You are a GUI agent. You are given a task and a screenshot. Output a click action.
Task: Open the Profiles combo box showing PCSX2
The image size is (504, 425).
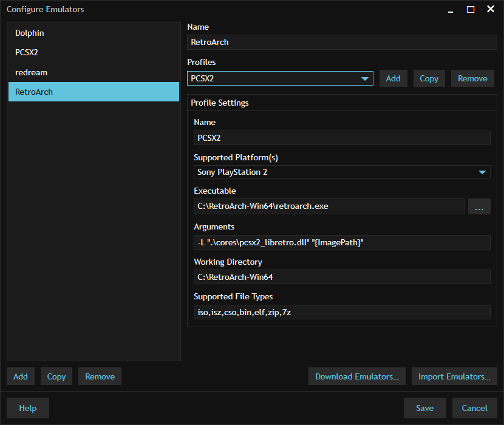pos(279,78)
